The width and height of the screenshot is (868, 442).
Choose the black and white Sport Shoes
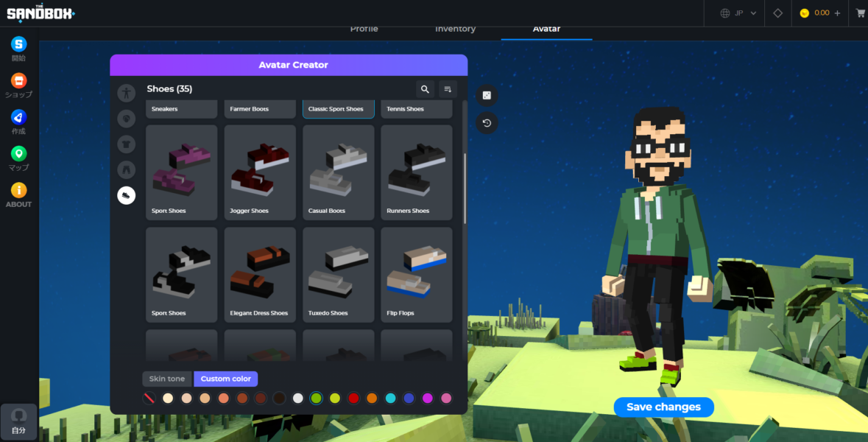tap(182, 275)
